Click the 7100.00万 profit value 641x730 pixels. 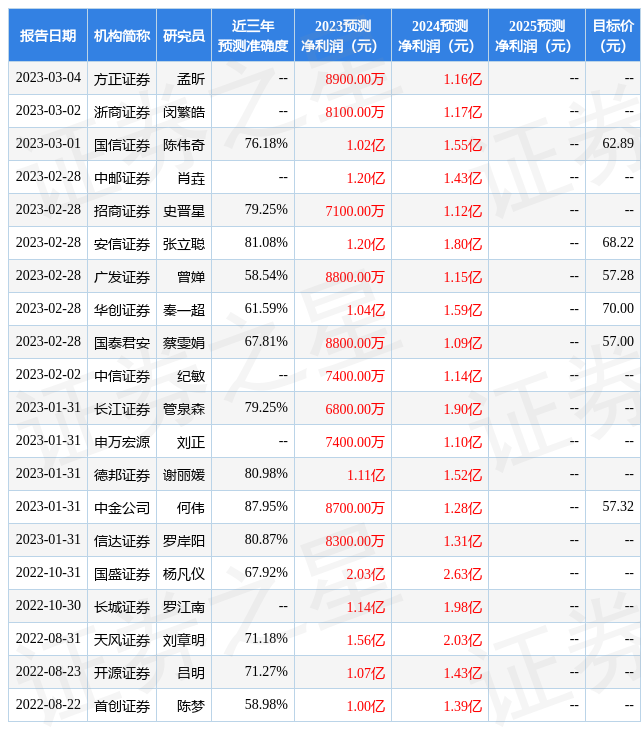[x=355, y=211]
